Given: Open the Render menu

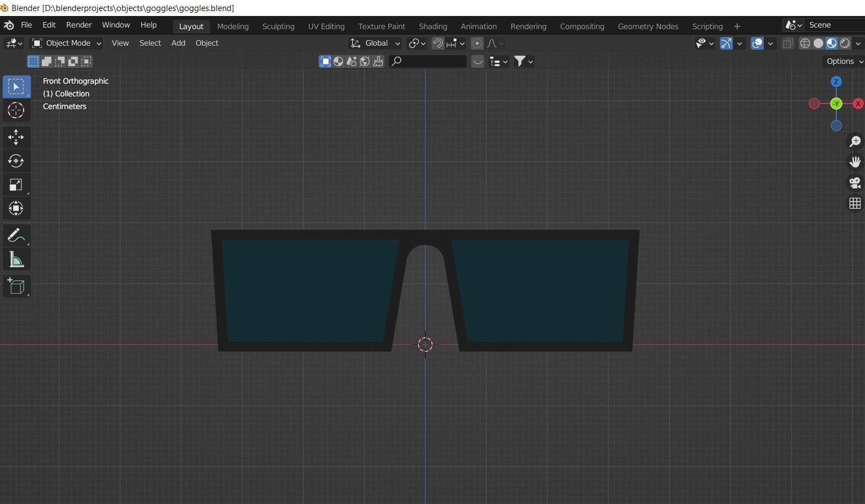Looking at the screenshot, I should click(x=79, y=25).
